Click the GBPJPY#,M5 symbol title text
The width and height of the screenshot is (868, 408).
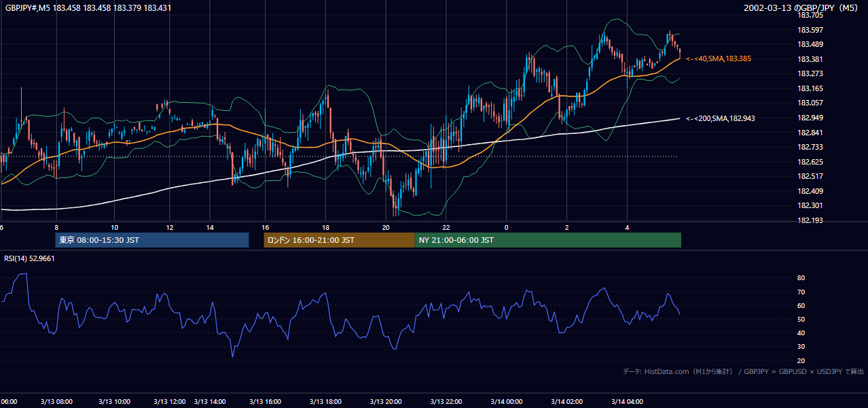click(x=88, y=7)
